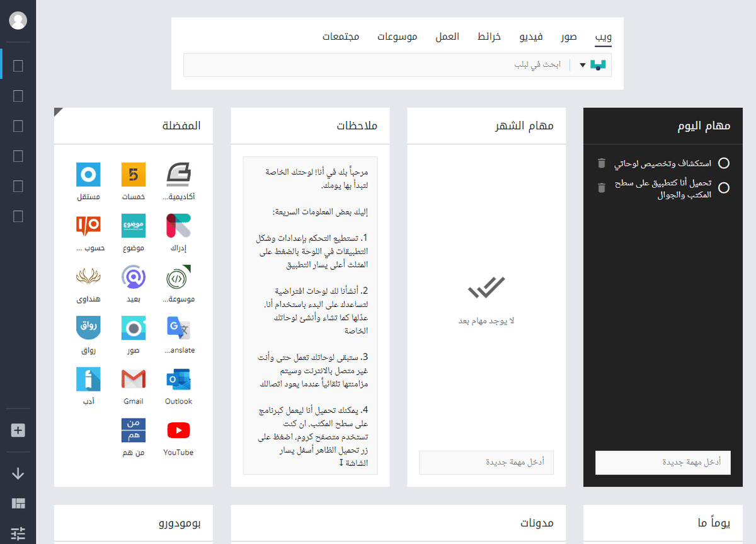The height and width of the screenshot is (544, 756).
Task: Open the من هم favorite
Action: click(134, 430)
